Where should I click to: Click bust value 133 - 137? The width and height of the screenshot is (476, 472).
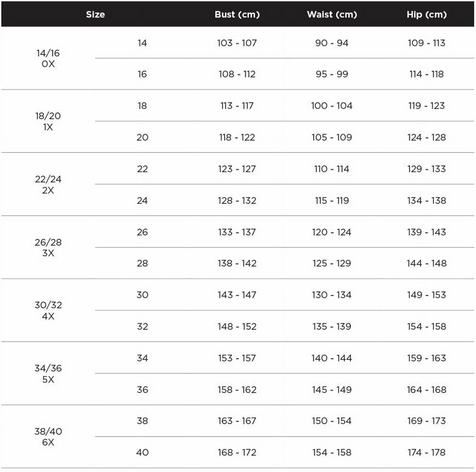click(x=237, y=232)
